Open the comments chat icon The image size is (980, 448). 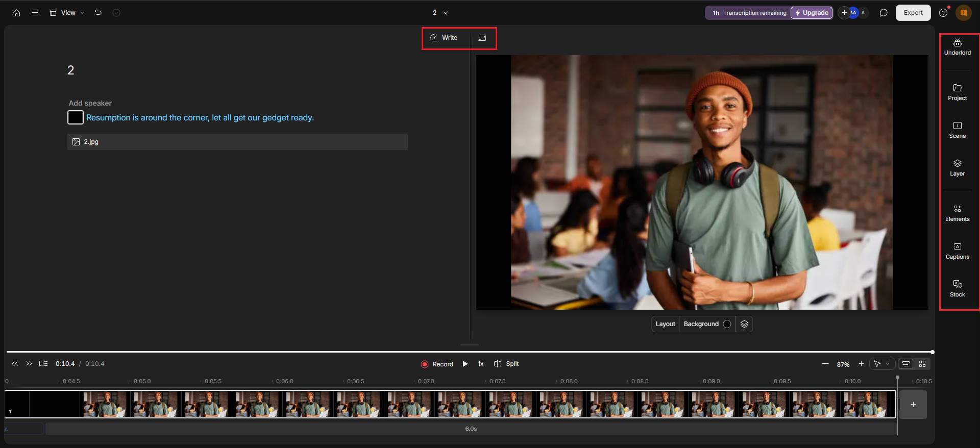(883, 13)
